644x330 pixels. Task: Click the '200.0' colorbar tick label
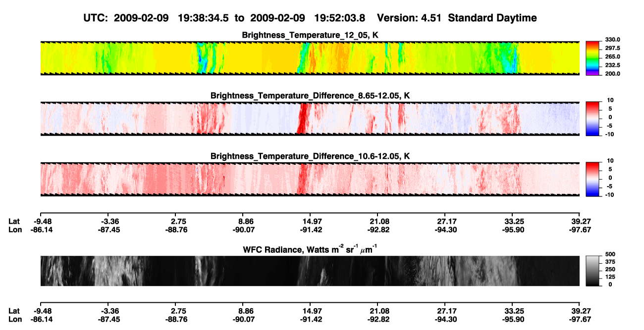point(612,73)
